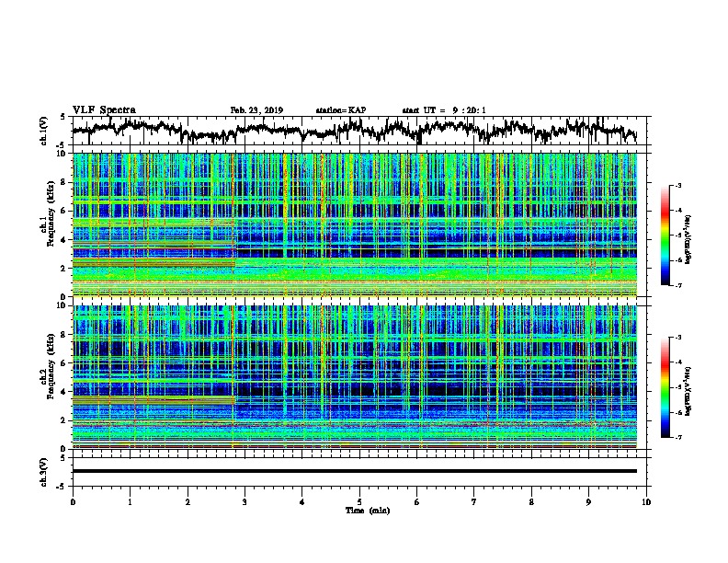Click the ch.1 color bar "log(PSD)" label

click(688, 240)
